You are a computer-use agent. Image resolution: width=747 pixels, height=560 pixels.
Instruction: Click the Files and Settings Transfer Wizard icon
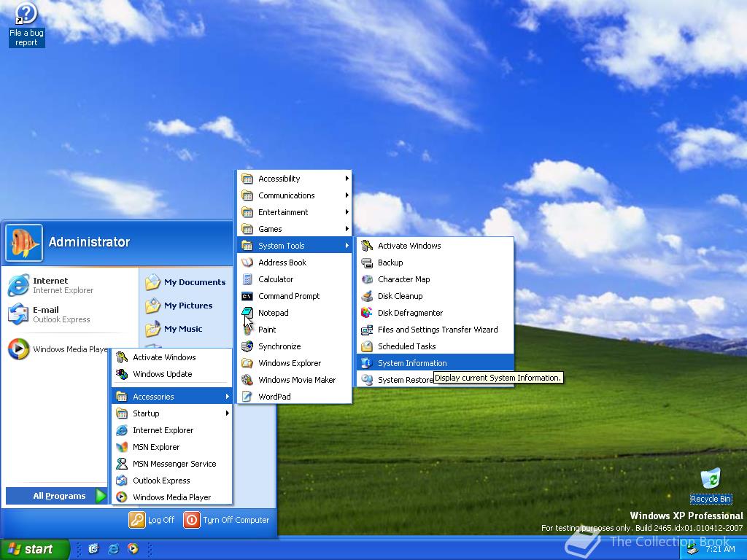pos(366,330)
